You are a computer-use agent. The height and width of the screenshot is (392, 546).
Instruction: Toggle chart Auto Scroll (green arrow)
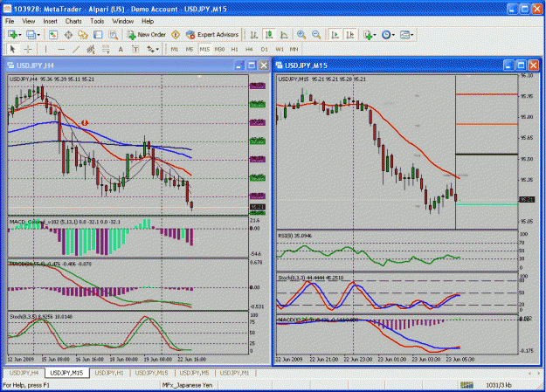[335, 34]
